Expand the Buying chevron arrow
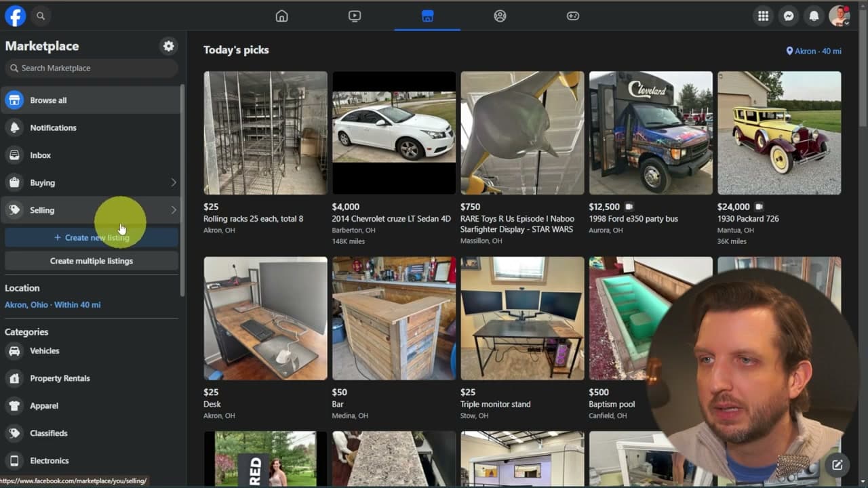The height and width of the screenshot is (488, 868). (x=173, y=182)
